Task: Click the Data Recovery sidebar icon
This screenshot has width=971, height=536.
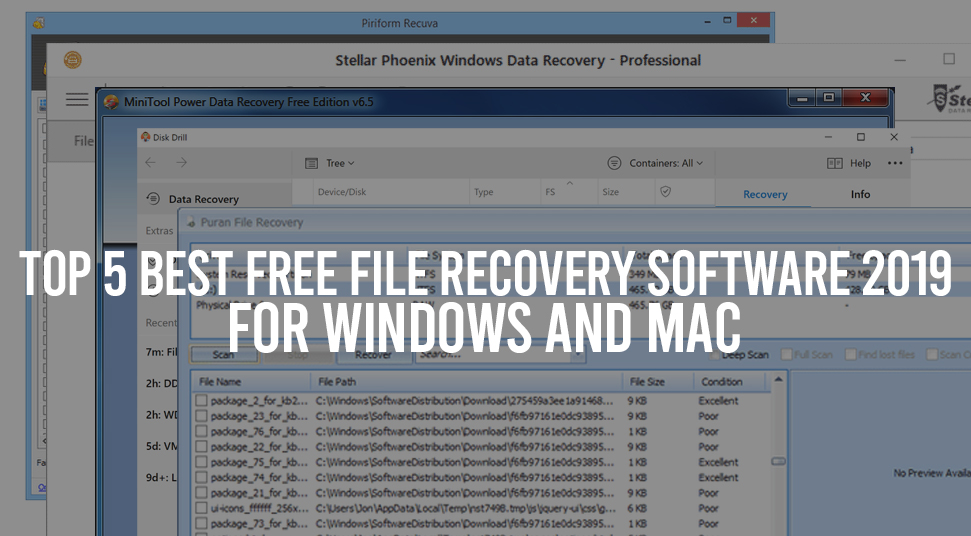Action: (x=153, y=199)
